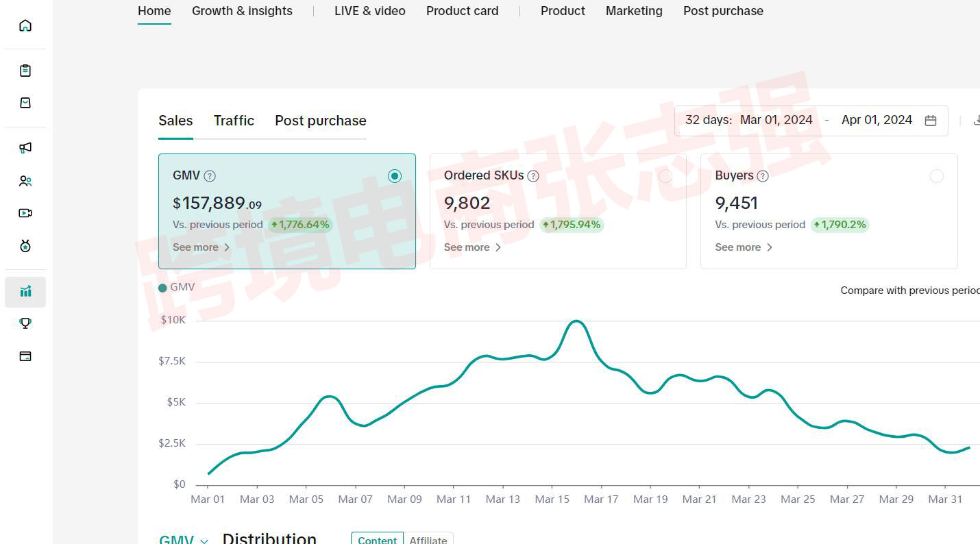
Task: Open the medal growth icon in sidebar
Action: [x=25, y=246]
